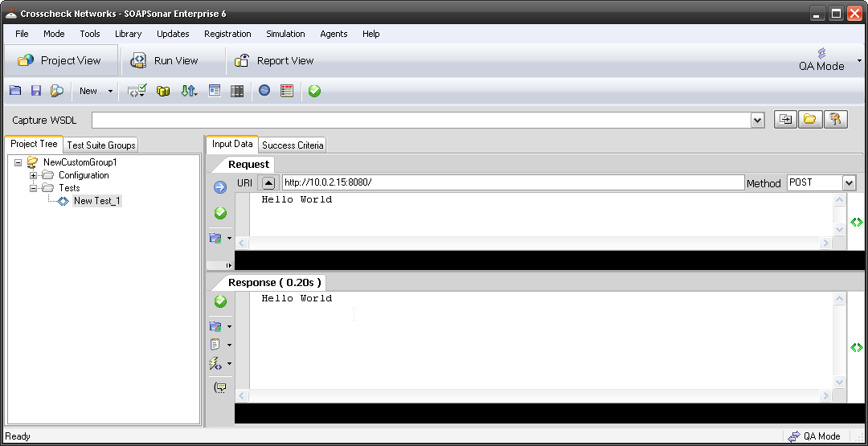Open dropdown arrow beside Response notepad icon
Viewport: 868px width, 446px height.
pyautogui.click(x=229, y=346)
